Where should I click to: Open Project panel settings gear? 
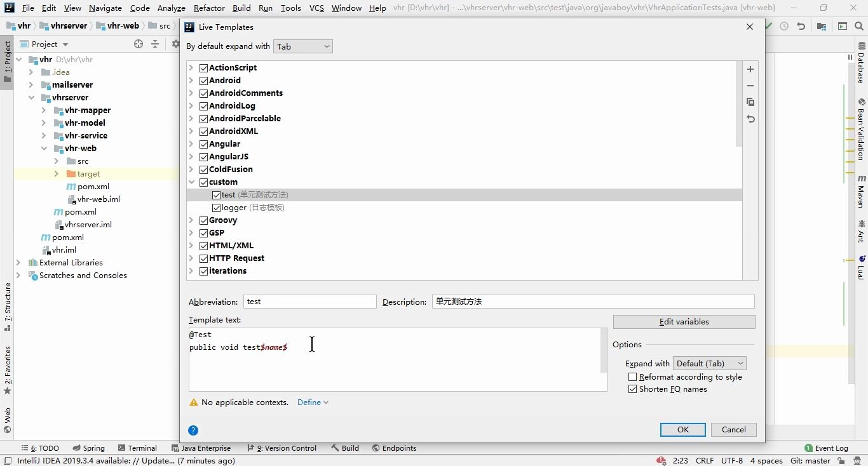tap(175, 44)
